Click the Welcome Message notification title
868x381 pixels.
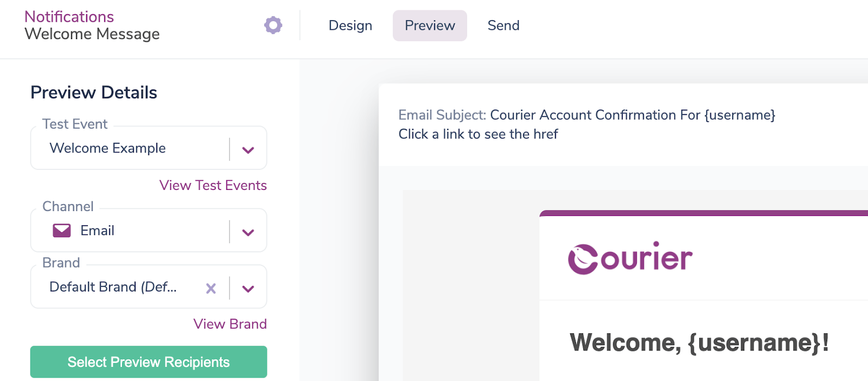91,34
